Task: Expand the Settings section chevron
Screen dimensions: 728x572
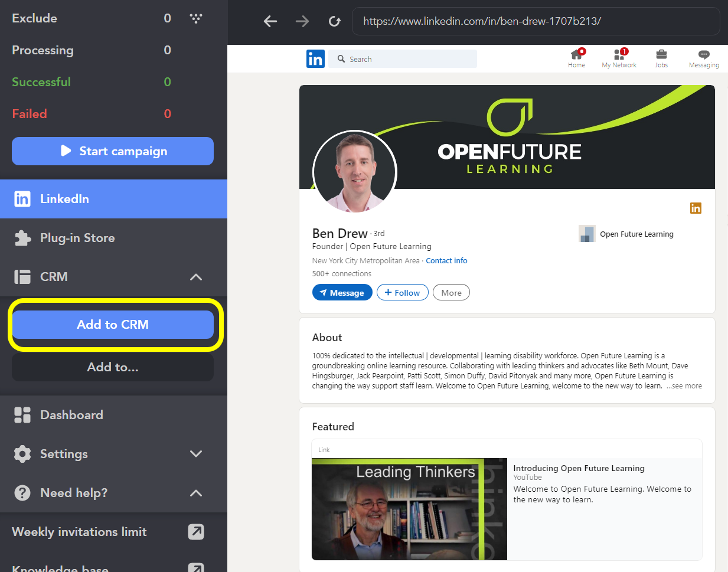Action: (x=196, y=454)
